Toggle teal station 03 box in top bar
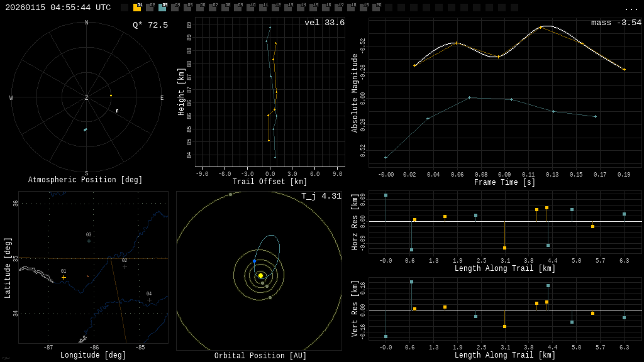This screenshot has width=644, height=362. [x=162, y=8]
